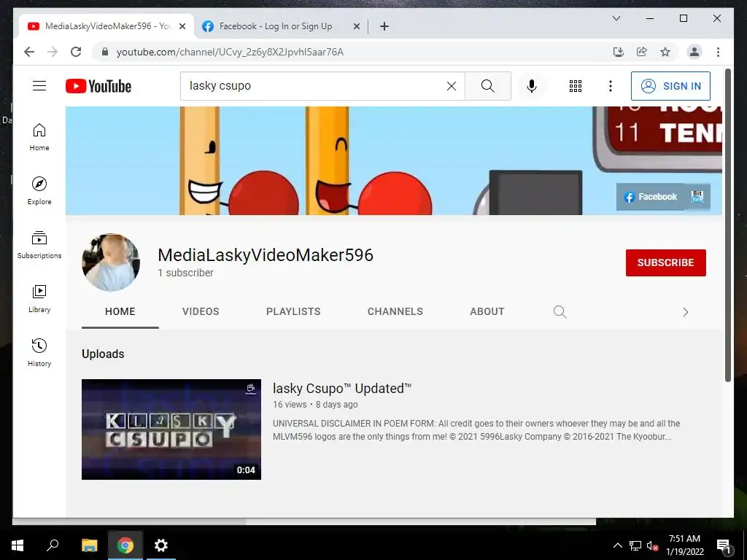Switch to the VIDEOS tab
Viewport: 747px width, 560px height.
pos(201,311)
